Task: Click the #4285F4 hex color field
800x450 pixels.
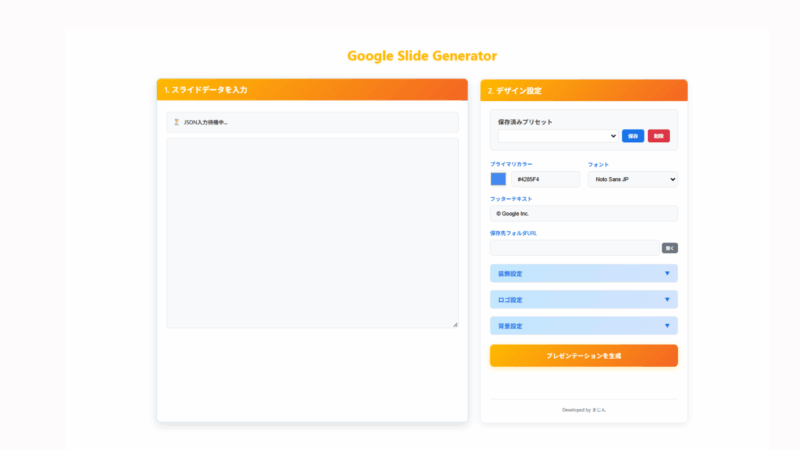Action: point(545,179)
